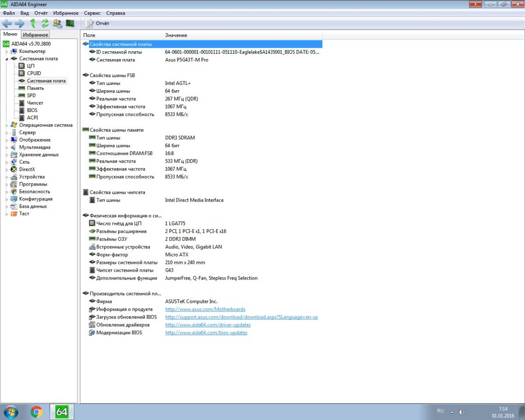Click the Соотношение DRAM:FSB row

[202, 154]
